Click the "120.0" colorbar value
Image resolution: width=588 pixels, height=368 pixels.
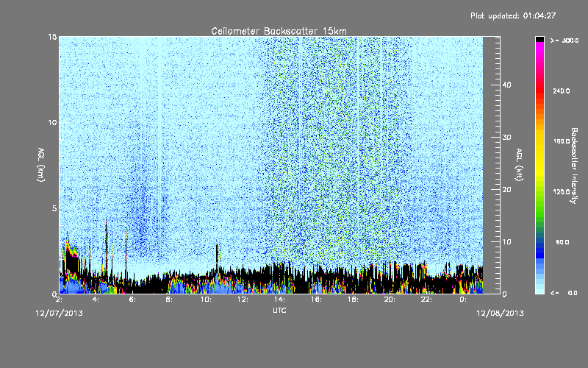click(x=562, y=191)
